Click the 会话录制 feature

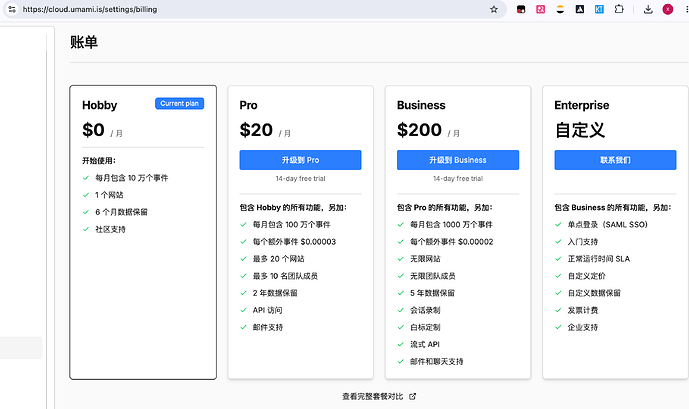[425, 310]
